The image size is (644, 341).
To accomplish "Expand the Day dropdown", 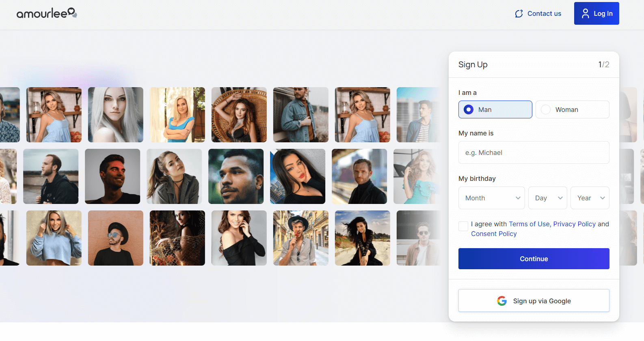I will tap(548, 198).
